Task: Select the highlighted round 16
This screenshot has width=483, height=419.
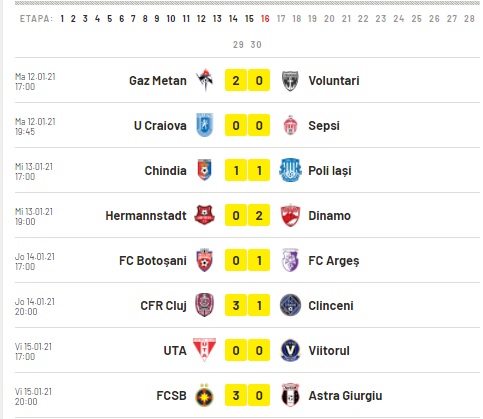Action: 265,19
